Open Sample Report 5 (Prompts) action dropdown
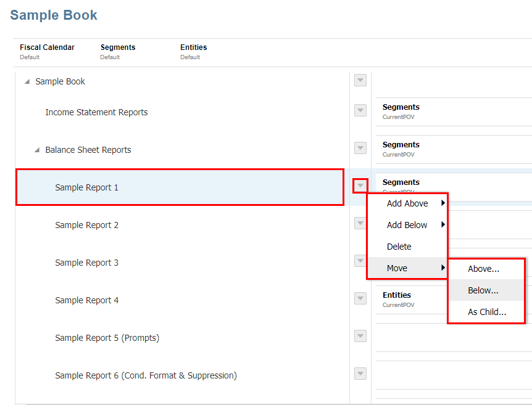The width and height of the screenshot is (532, 405). point(360,336)
